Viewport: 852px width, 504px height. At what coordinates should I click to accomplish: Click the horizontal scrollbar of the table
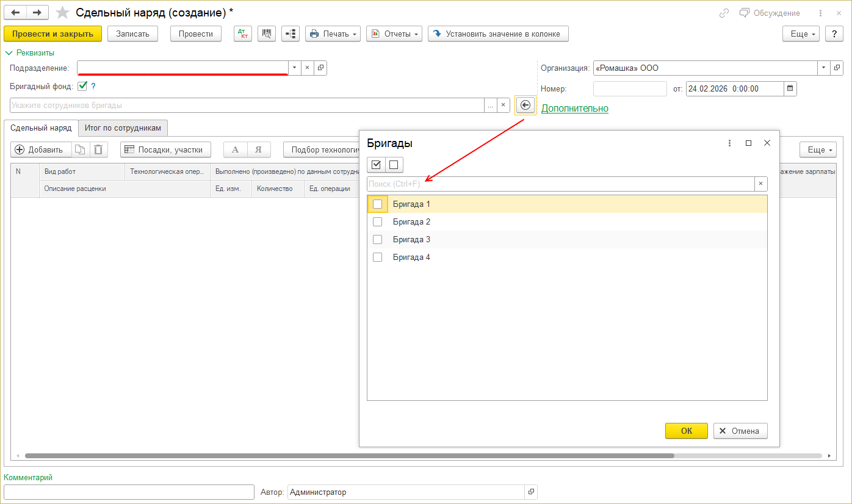[349, 456]
